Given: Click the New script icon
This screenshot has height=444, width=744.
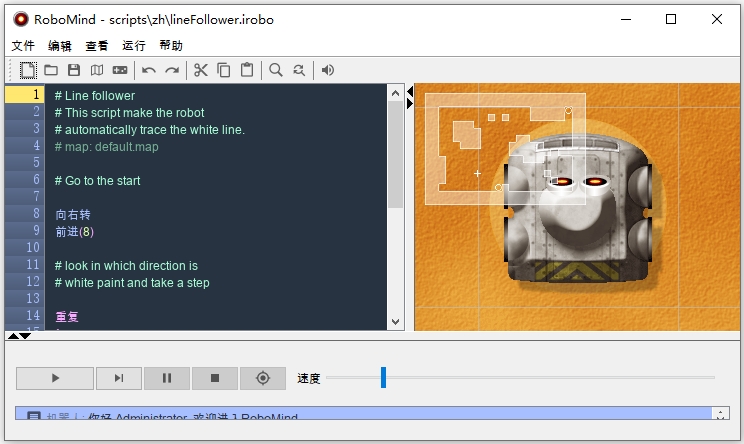Looking at the screenshot, I should point(28,70).
